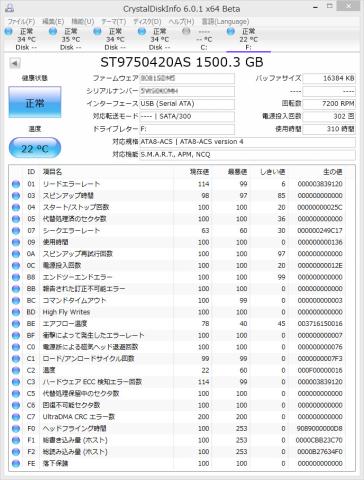Click the 7200 RPM rotation field
Screen dimensions: 364x480
point(329,104)
